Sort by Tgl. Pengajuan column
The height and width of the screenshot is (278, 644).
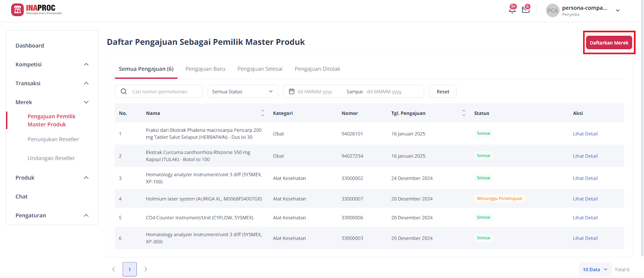[464, 113]
